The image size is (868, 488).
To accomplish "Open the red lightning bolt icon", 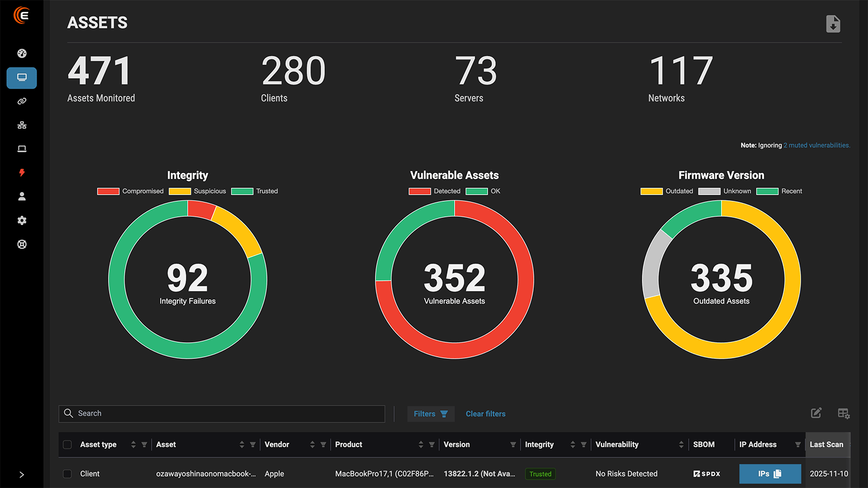I will click(x=22, y=173).
